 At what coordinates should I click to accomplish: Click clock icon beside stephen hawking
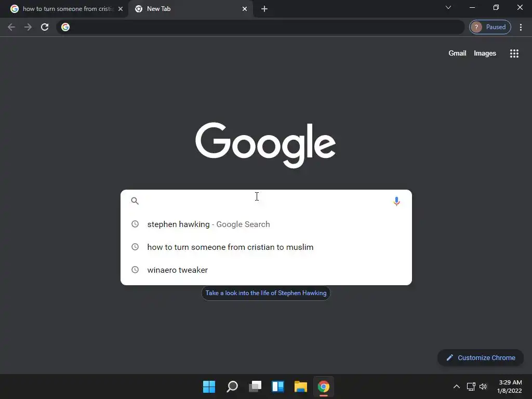(x=135, y=224)
